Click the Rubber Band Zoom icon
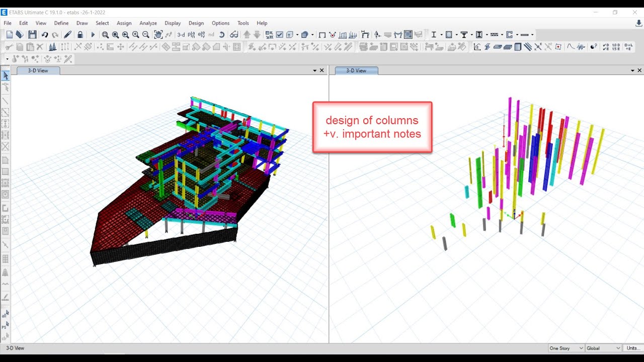 [105, 35]
